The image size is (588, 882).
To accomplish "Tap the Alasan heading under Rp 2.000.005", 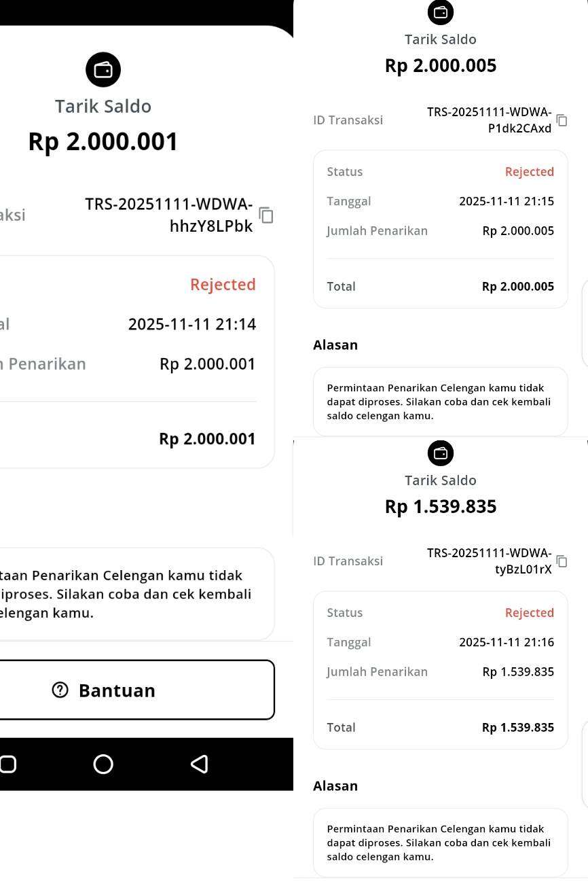I will (x=335, y=345).
